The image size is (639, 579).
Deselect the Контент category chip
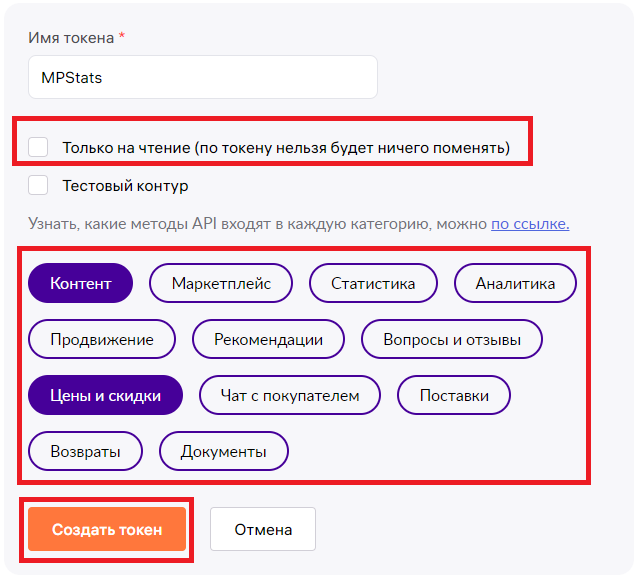80,283
